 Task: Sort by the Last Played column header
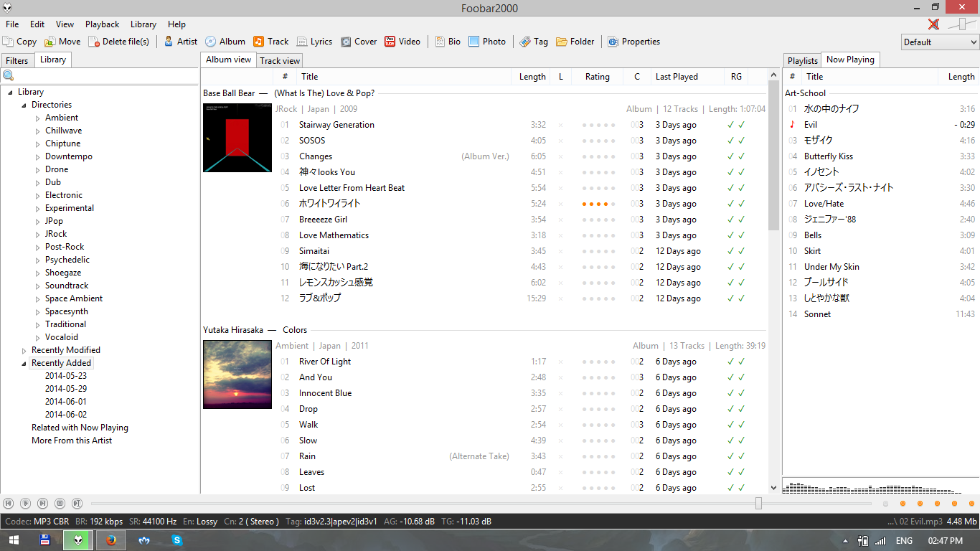point(686,77)
